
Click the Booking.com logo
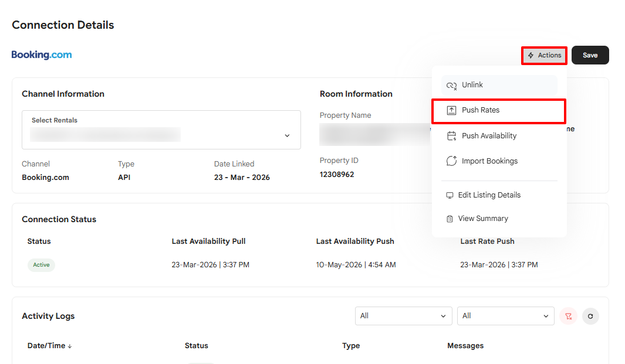coord(42,55)
